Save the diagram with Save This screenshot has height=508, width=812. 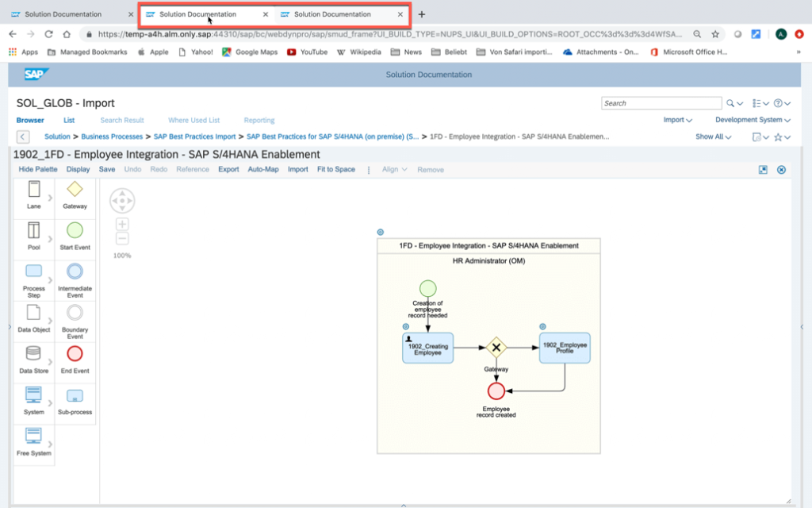(x=107, y=170)
